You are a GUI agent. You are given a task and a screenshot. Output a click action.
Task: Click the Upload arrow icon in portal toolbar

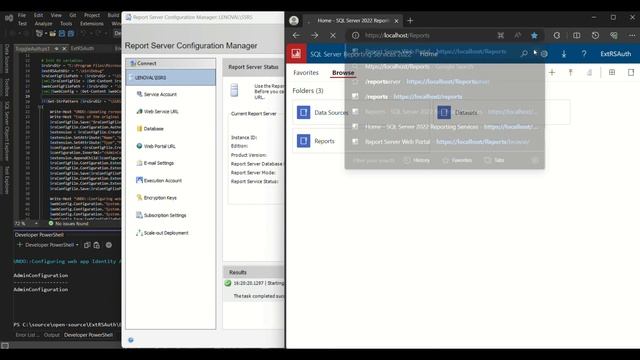pos(571,72)
